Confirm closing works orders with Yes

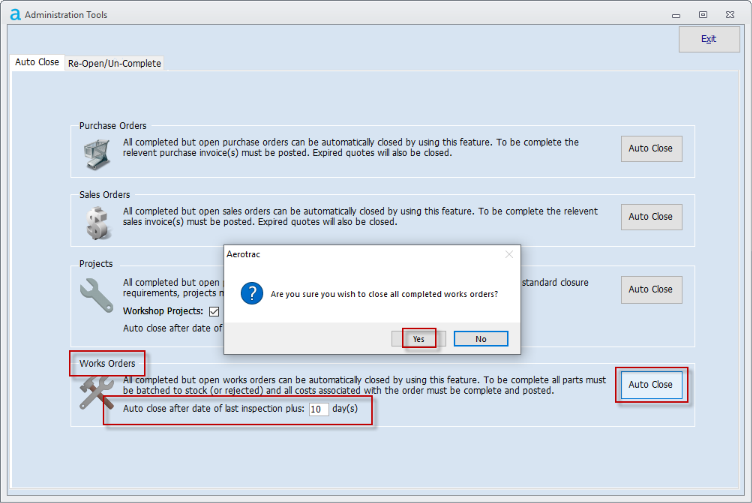point(418,339)
